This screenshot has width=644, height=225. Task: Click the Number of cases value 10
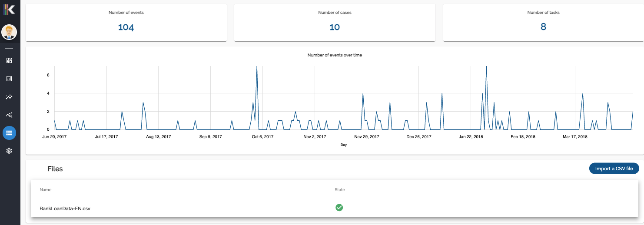(335, 27)
